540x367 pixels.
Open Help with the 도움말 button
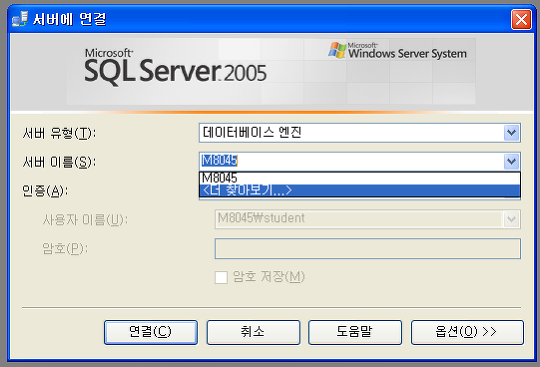tap(355, 332)
